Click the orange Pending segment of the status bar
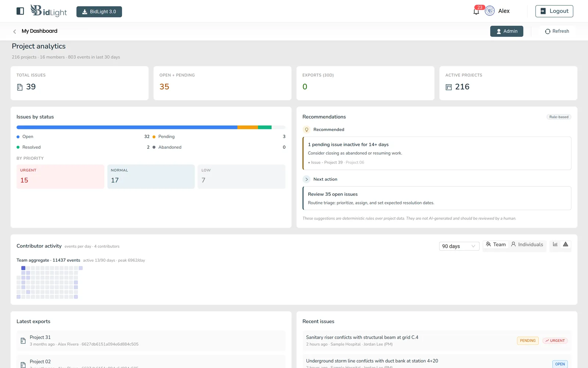The image size is (588, 368). (248, 127)
